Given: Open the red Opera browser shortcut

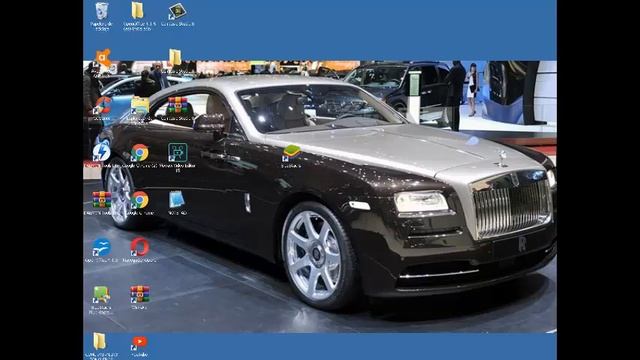Looking at the screenshot, I should (x=140, y=247).
